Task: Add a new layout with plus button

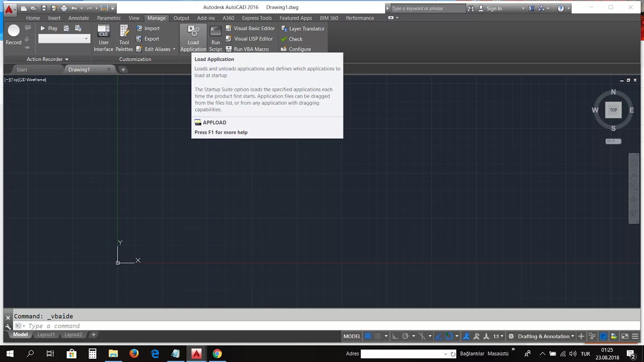Action: 93,335
